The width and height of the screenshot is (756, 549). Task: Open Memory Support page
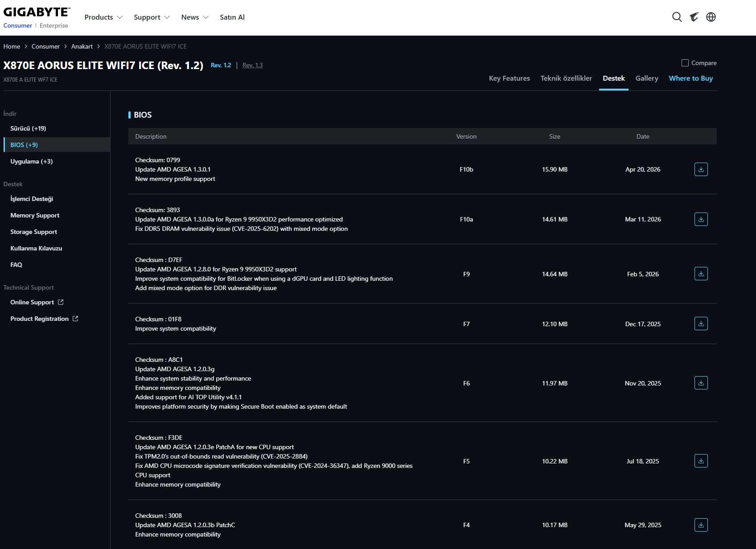click(35, 215)
